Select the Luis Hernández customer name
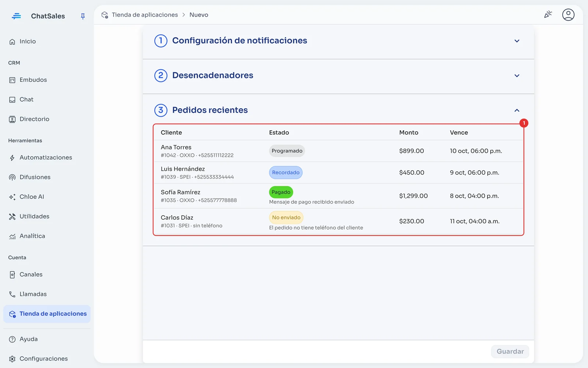588x368 pixels. coord(183,169)
